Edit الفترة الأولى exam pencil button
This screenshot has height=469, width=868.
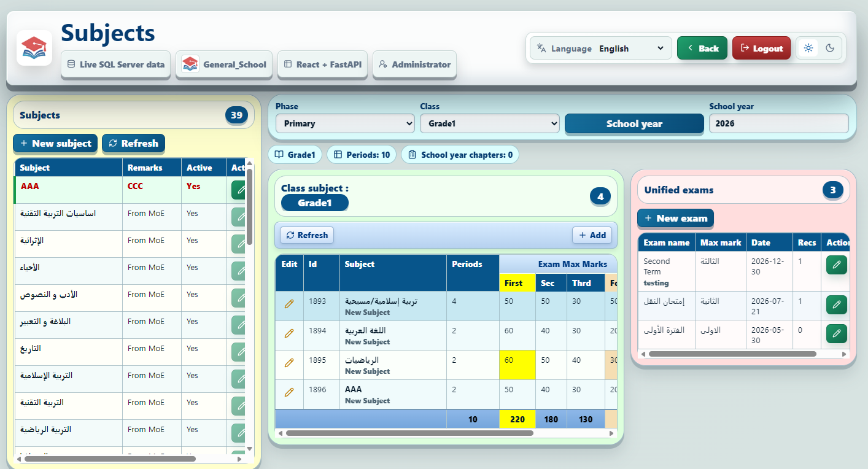tap(837, 333)
